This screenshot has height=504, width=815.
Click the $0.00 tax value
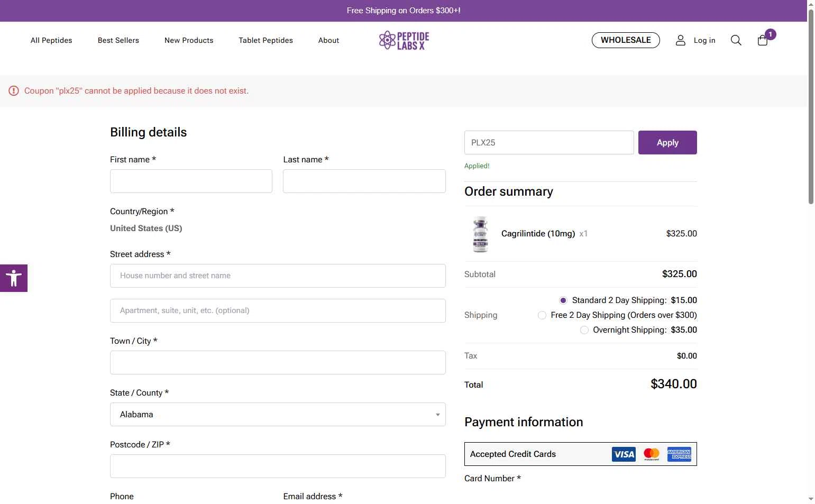coord(686,356)
